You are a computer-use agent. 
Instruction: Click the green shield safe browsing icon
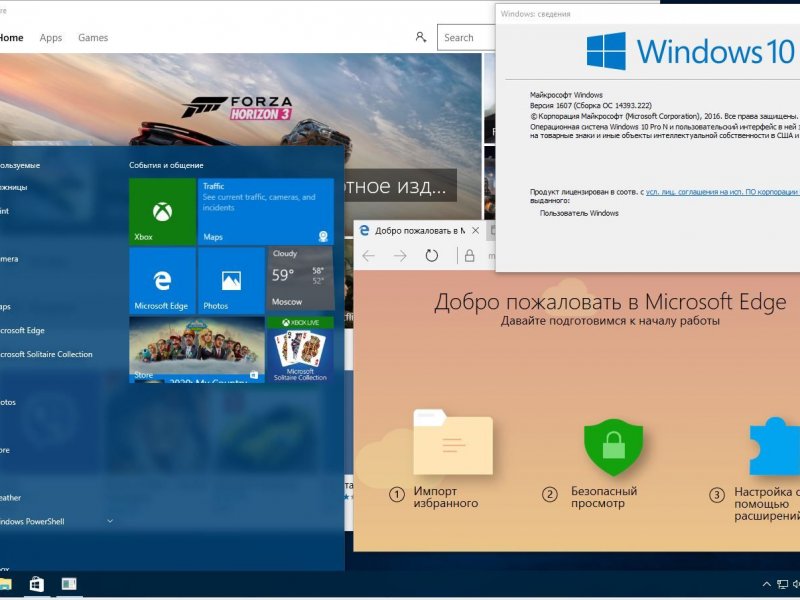pos(613,447)
